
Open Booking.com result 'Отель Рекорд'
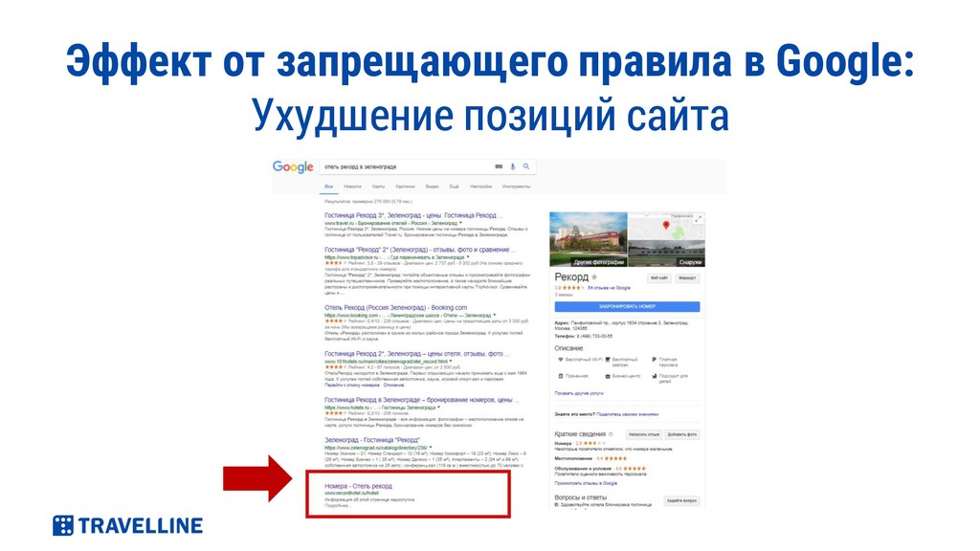pos(395,308)
